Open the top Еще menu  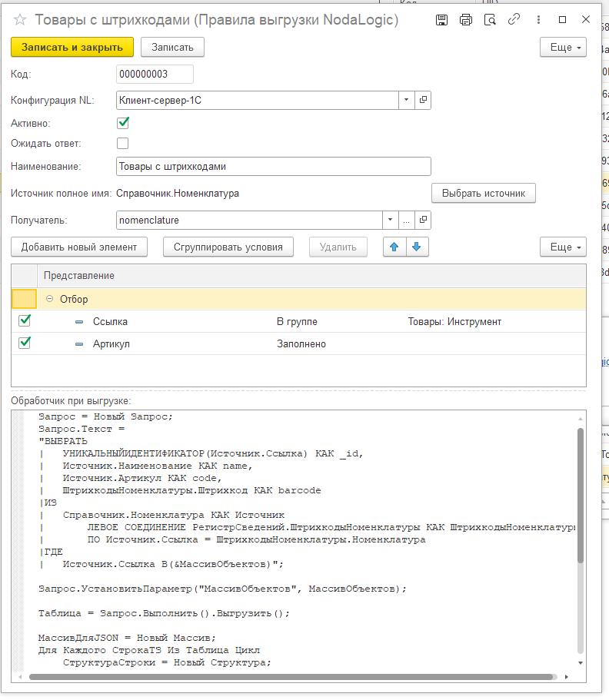(x=563, y=47)
